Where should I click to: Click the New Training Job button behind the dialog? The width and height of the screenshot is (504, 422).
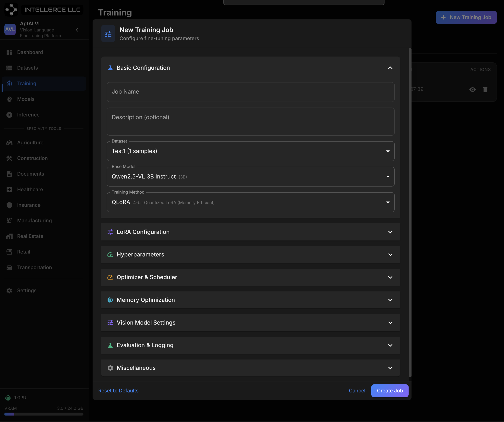tap(466, 17)
